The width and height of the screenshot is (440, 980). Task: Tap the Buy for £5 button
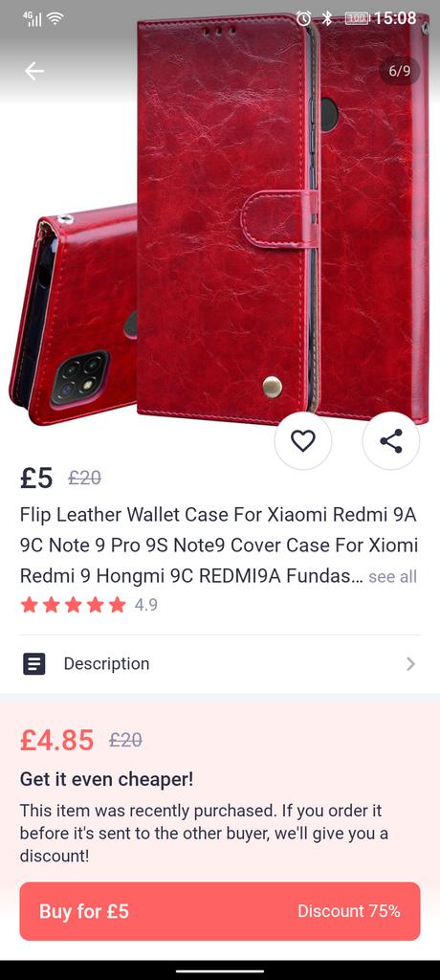220,911
